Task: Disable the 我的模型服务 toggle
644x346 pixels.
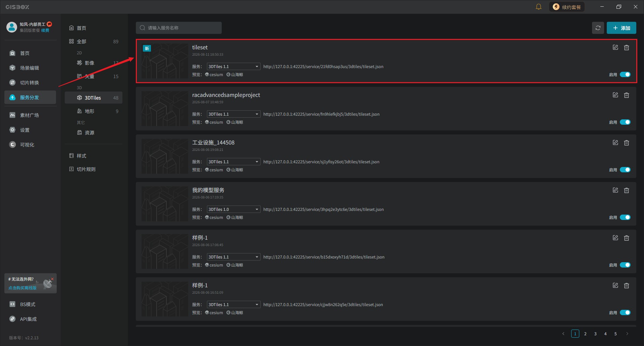Action: (x=625, y=217)
